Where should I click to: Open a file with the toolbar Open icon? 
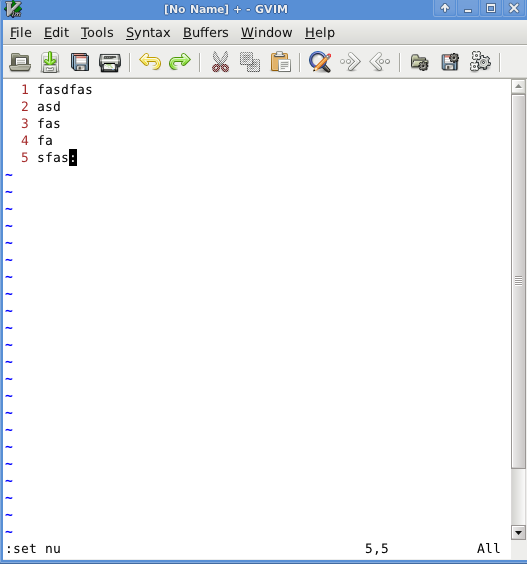pyautogui.click(x=20, y=62)
